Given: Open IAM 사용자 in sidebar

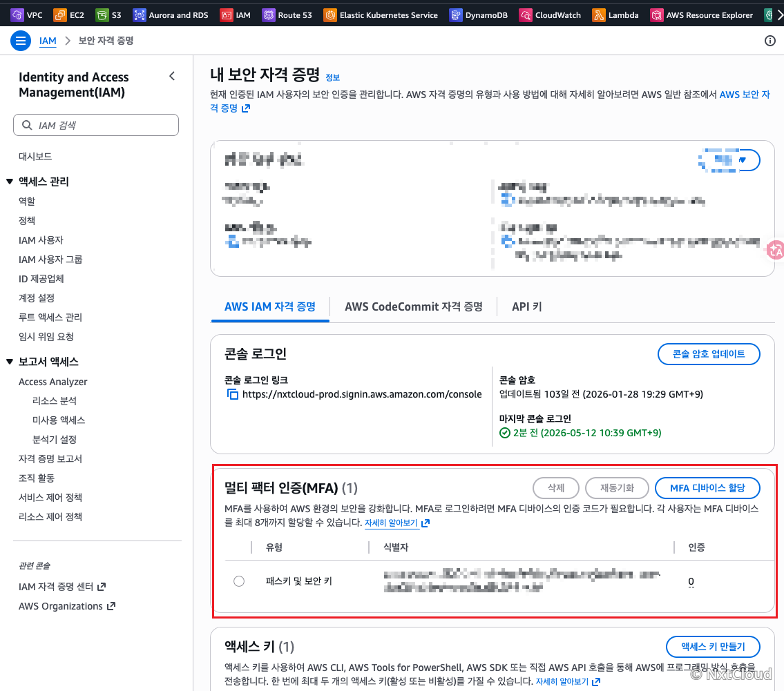Looking at the screenshot, I should tap(41, 240).
